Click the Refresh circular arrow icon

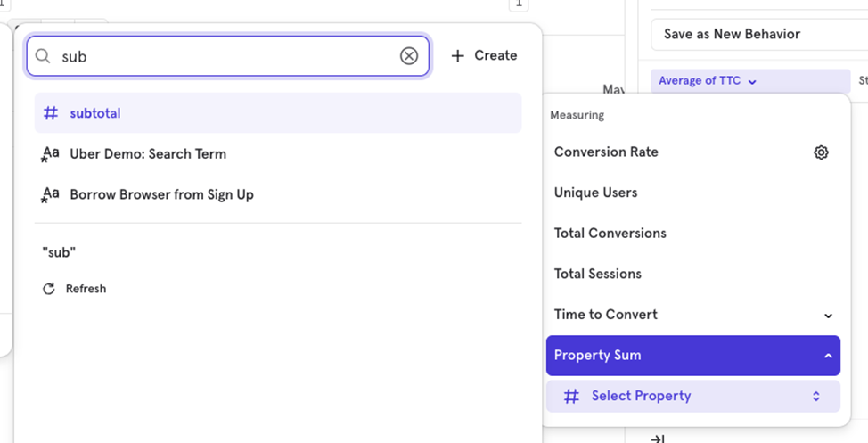49,289
